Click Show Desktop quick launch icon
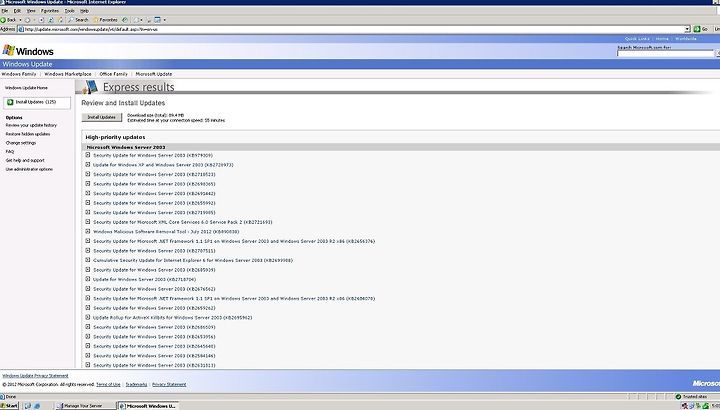Screen dimensions: 720x410 coord(28,406)
